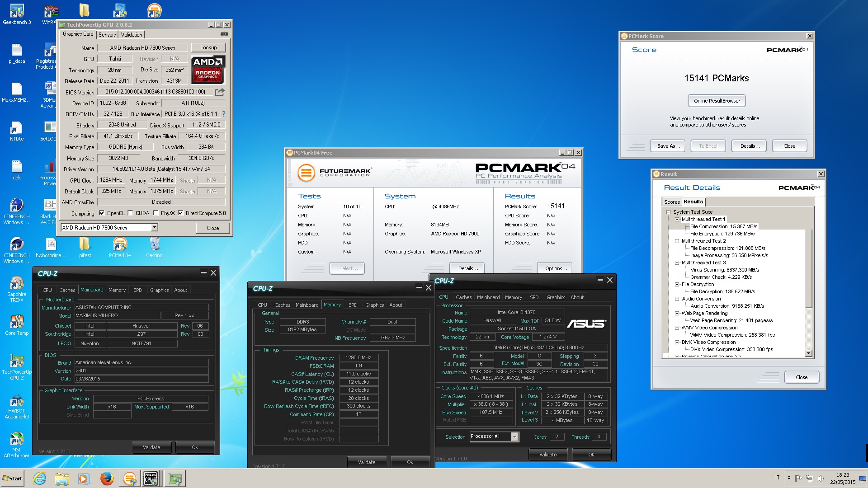Switch to PCMark04 taskbar item
Screen dimensions: 868x488
(x=129, y=479)
